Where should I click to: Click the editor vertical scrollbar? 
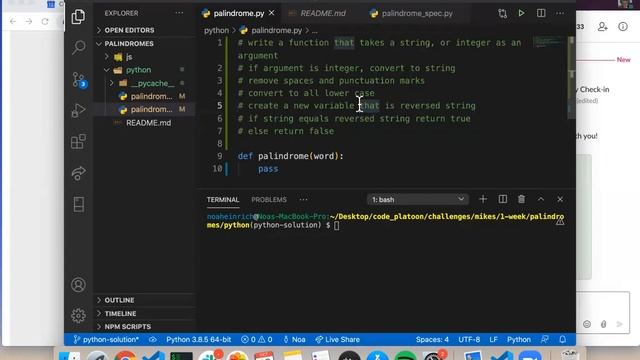(572, 78)
